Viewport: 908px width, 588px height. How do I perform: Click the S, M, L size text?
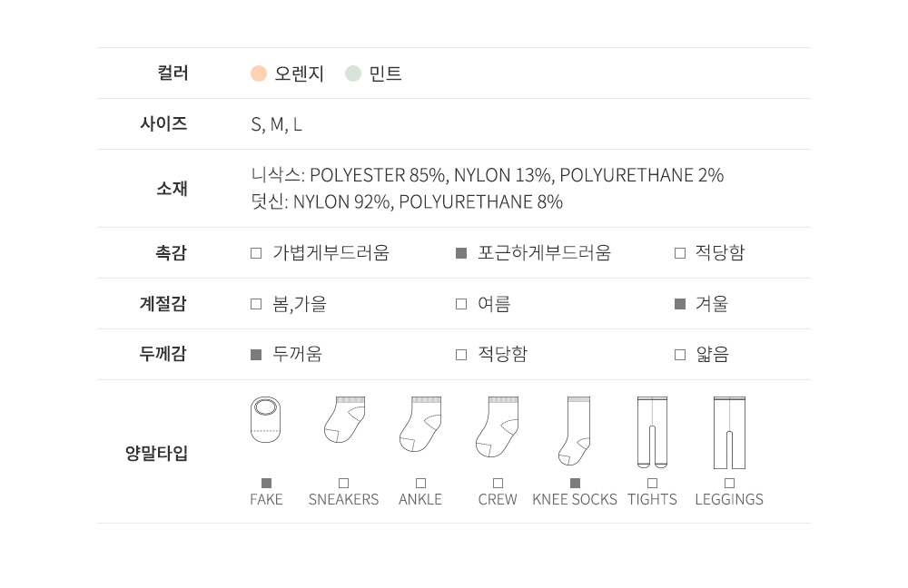pos(276,124)
